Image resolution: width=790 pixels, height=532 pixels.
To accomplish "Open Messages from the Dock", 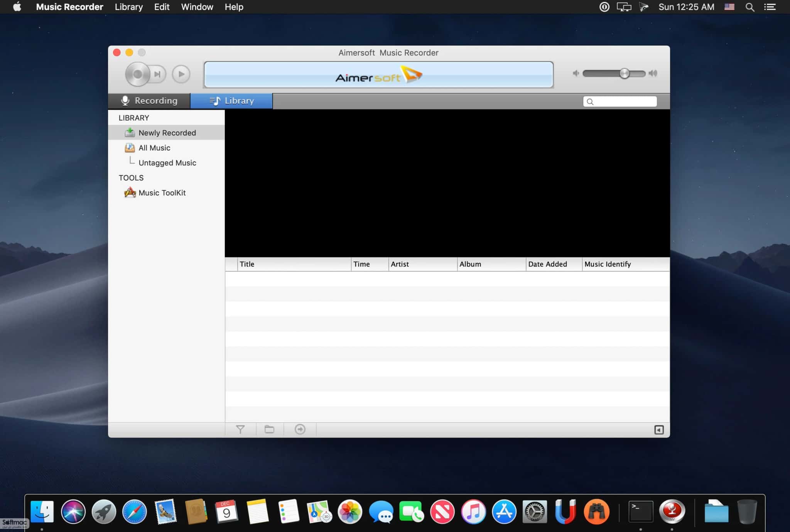I will pyautogui.click(x=381, y=512).
